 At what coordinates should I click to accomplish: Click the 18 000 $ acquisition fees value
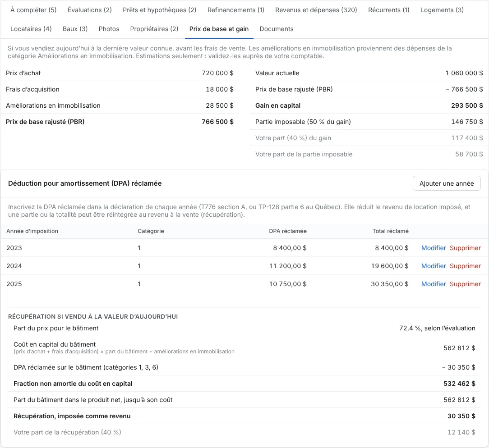coord(220,89)
